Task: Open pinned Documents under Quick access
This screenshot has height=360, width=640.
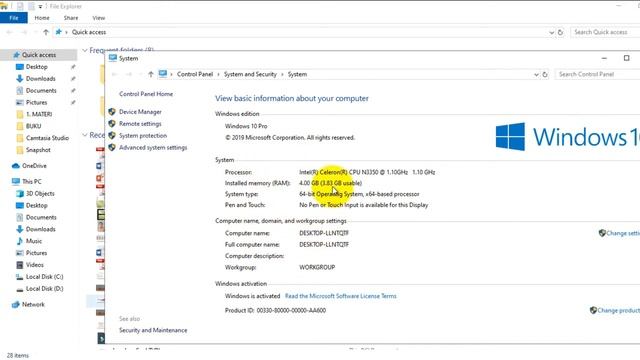Action: click(41, 90)
